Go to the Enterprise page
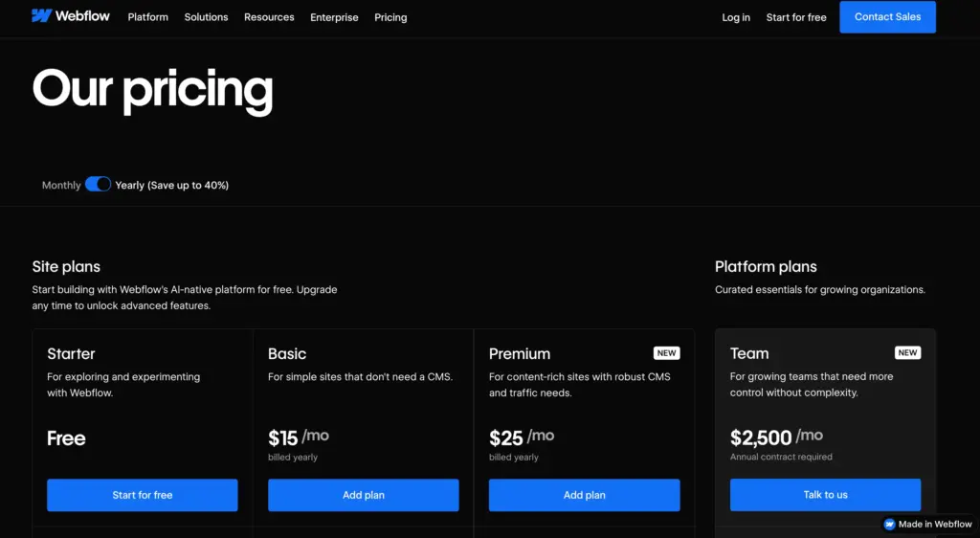Image resolution: width=980 pixels, height=538 pixels. click(x=334, y=17)
